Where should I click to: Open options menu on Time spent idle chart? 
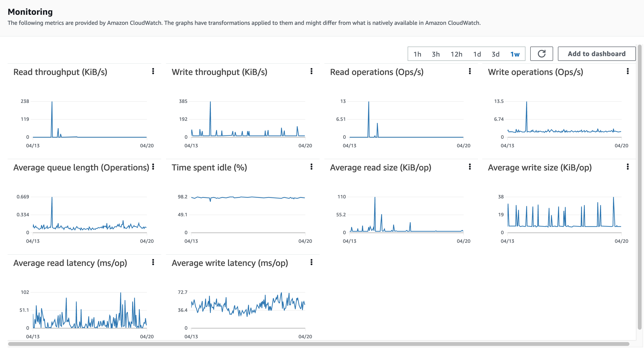(x=312, y=167)
